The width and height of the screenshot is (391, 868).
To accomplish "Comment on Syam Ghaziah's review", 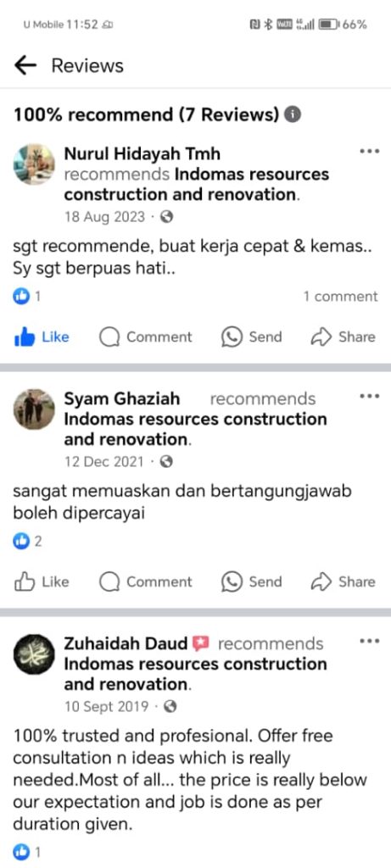I will click(x=146, y=581).
